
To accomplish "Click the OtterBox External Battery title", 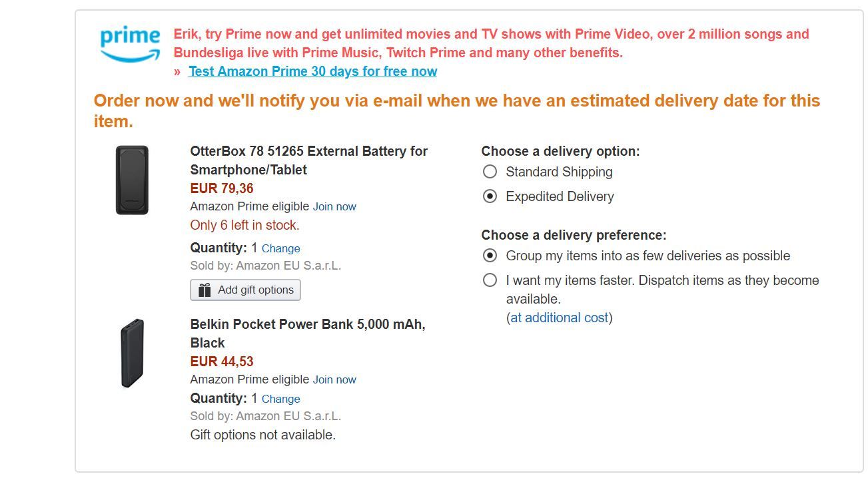I will coord(308,160).
